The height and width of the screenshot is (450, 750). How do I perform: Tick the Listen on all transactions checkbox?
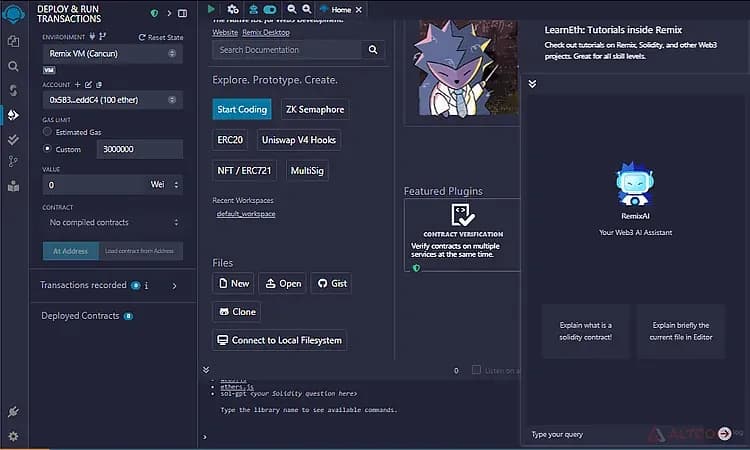coord(476,370)
